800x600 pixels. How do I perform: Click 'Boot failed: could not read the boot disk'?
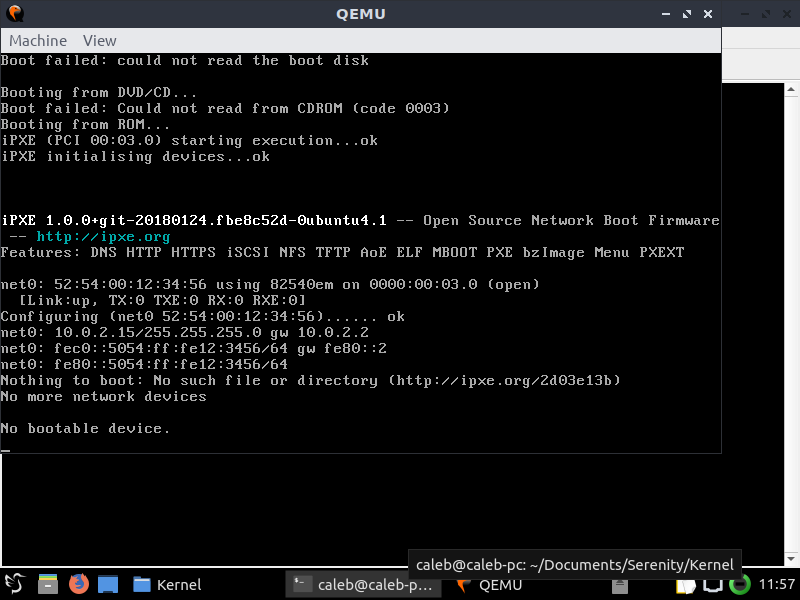tap(184, 61)
